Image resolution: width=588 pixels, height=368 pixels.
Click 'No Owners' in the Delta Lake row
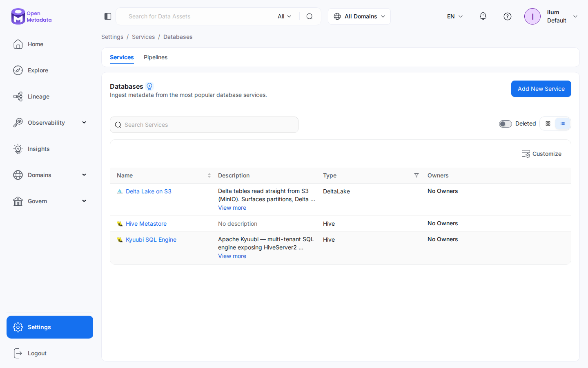tap(443, 191)
